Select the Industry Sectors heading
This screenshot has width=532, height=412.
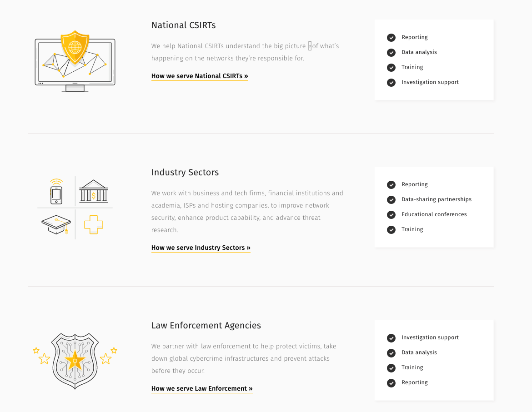pyautogui.click(x=185, y=173)
